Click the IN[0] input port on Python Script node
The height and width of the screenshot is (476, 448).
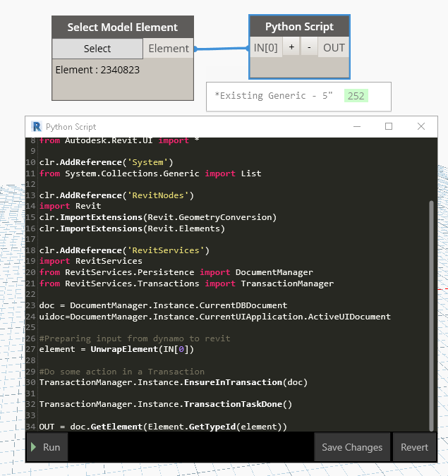click(x=266, y=48)
